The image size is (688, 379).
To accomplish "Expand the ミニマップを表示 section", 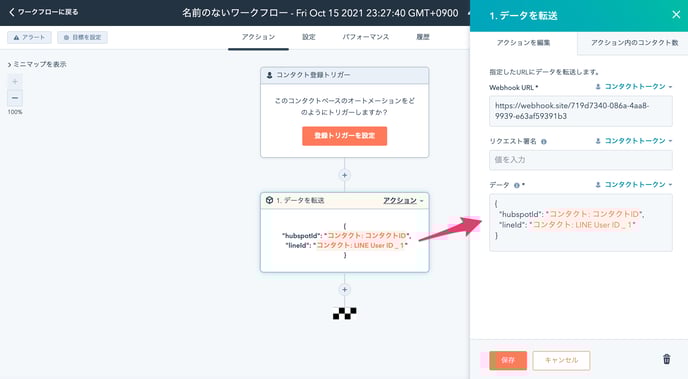I will [x=37, y=64].
